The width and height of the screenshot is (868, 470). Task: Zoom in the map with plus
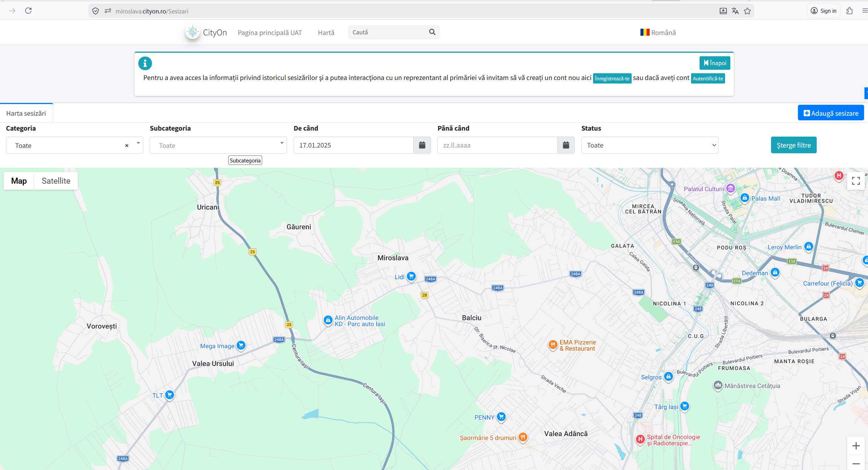pos(856,446)
